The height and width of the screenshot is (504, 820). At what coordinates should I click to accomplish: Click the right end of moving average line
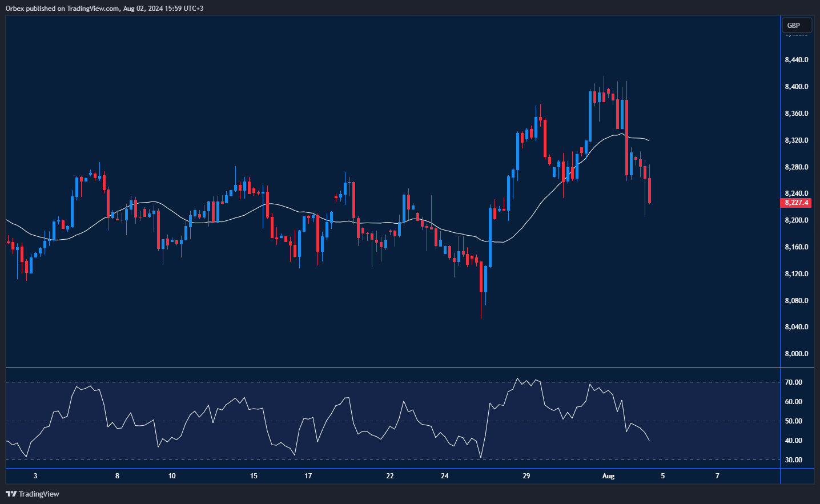point(648,140)
